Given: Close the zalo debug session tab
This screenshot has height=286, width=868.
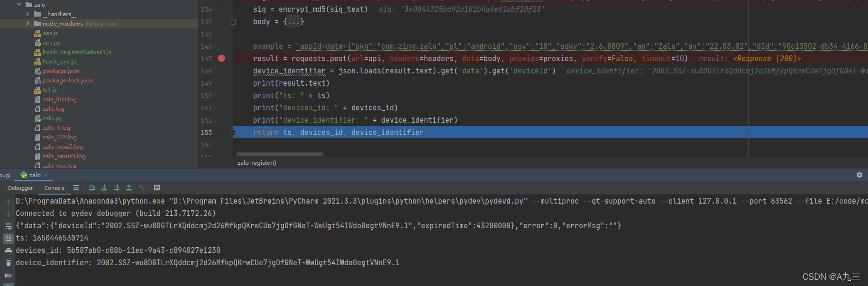Looking at the screenshot, I should click(46, 175).
